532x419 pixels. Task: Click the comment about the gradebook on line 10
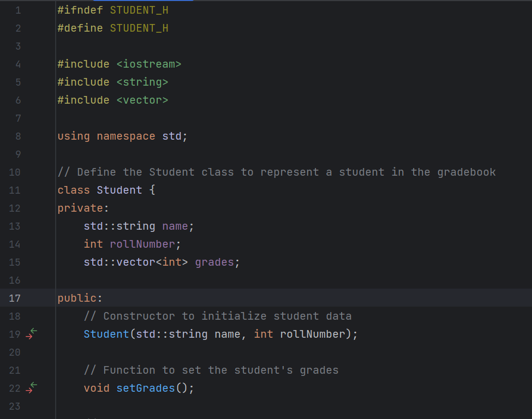pyautogui.click(x=277, y=172)
